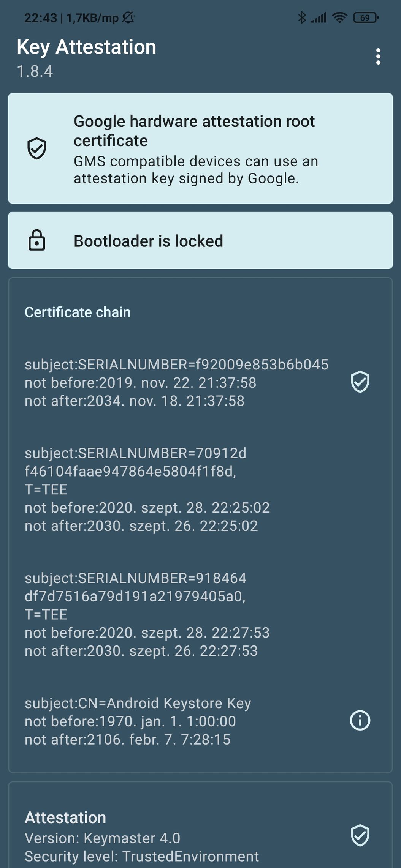Open the Google hardware attestation root certificate card
This screenshot has height=868, width=401.
click(200, 148)
